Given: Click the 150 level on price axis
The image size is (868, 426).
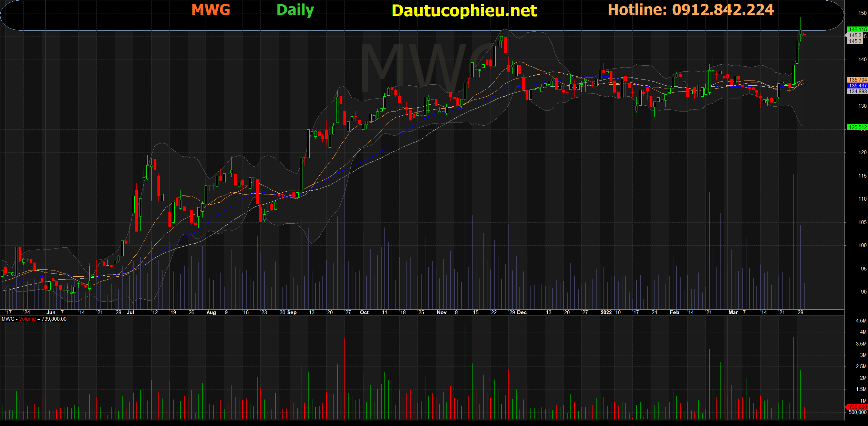Looking at the screenshot, I should point(862,13).
